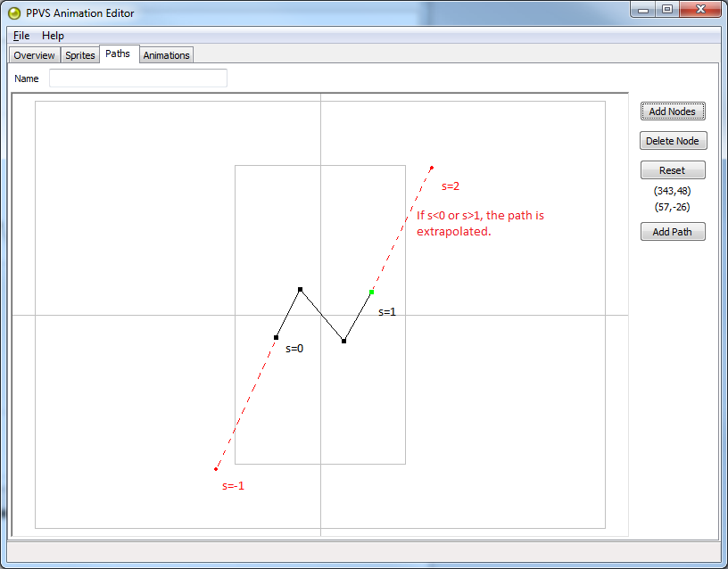Click the Name input field

(x=138, y=78)
